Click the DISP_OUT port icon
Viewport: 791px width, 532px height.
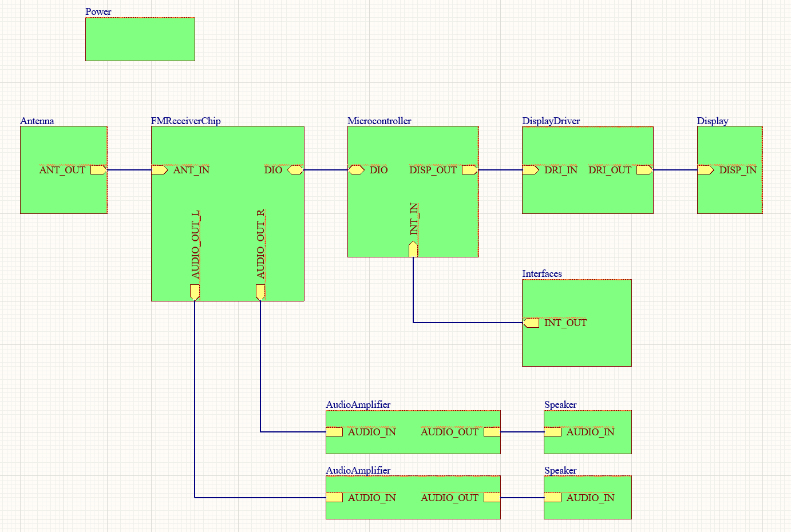click(x=470, y=170)
